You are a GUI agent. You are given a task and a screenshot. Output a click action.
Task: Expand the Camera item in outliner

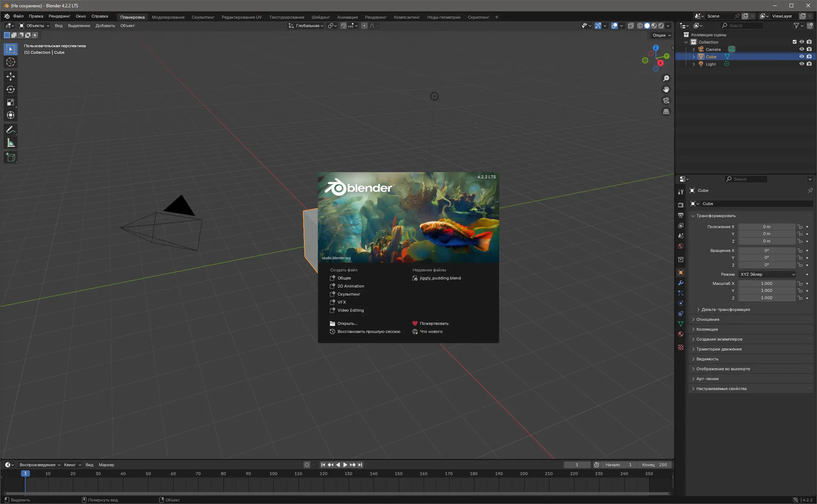pos(694,49)
